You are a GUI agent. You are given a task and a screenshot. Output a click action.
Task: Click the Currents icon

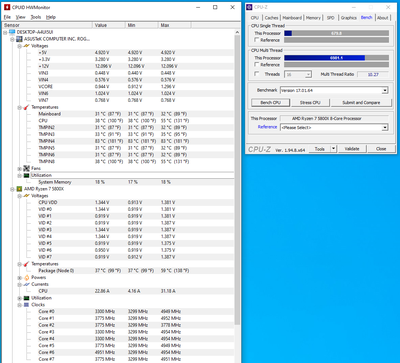coord(27,285)
